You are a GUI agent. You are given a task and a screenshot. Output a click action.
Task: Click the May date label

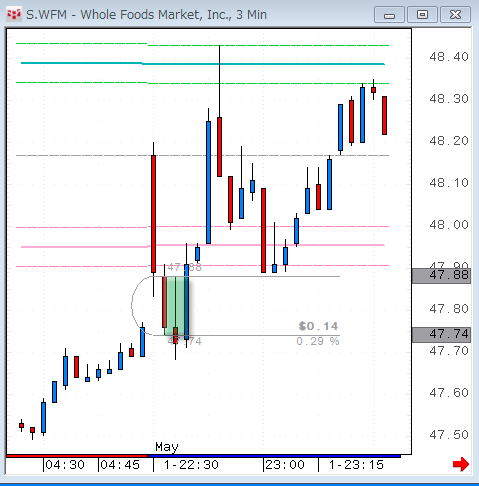(x=167, y=447)
